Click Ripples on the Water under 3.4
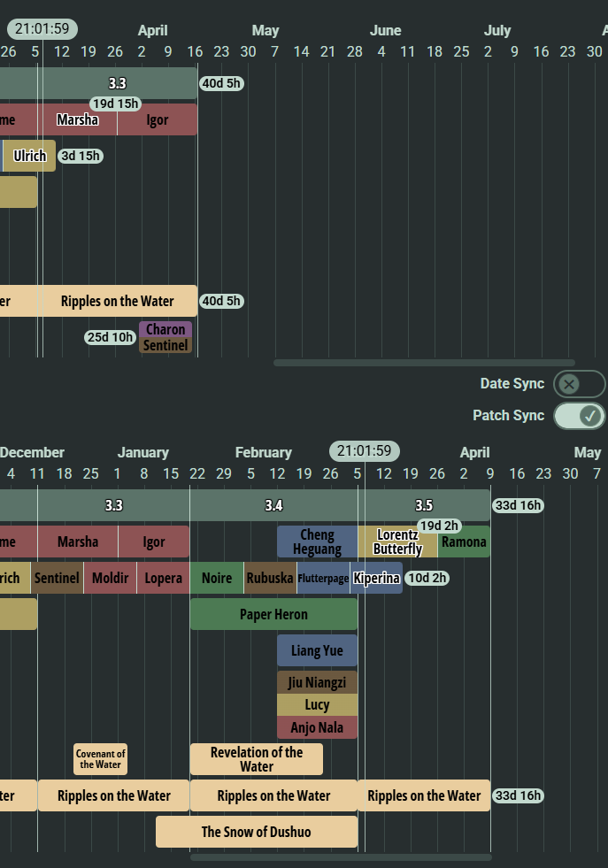The height and width of the screenshot is (868, 608). click(273, 795)
